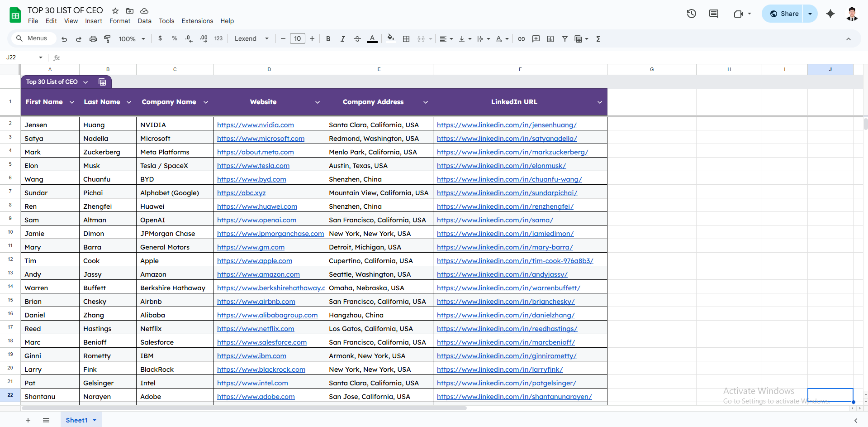Viewport: 868px width, 427px height.
Task: Star the document title
Action: pyautogui.click(x=115, y=10)
